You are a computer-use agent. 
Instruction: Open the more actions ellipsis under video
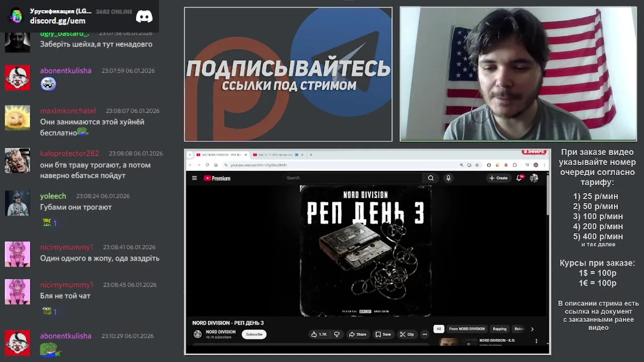pos(425,334)
